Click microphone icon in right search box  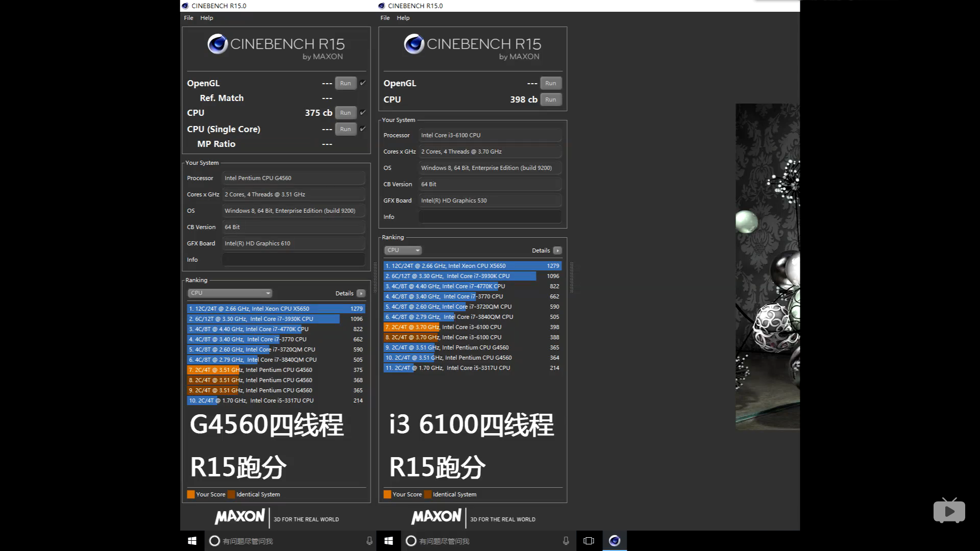(566, 541)
